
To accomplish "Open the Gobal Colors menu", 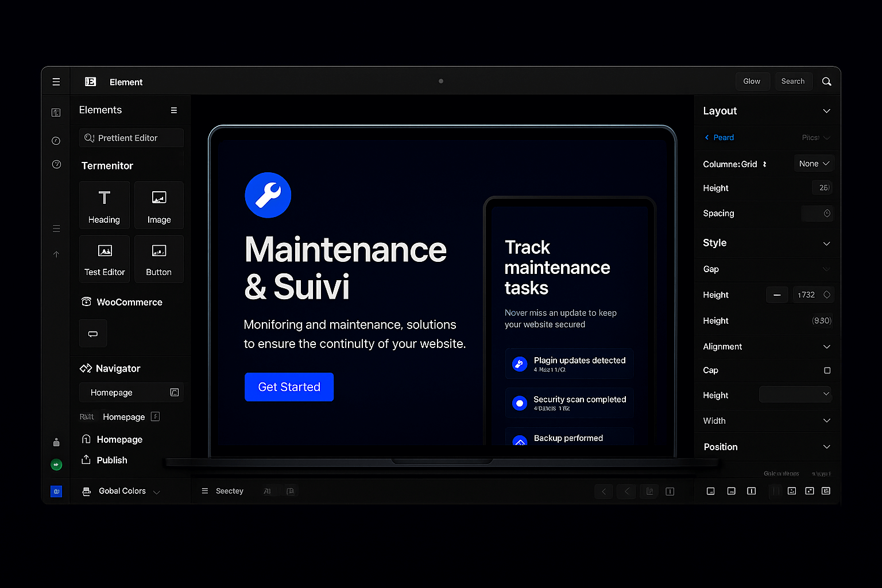I will pos(122,491).
